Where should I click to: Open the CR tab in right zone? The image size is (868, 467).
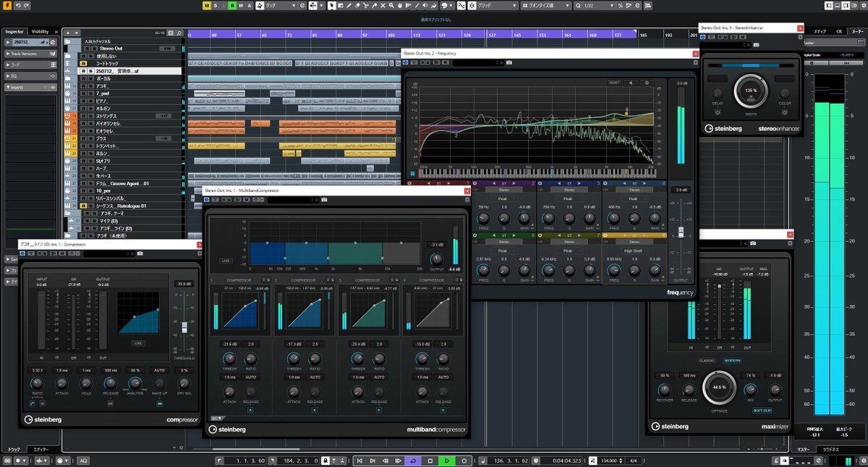839,31
